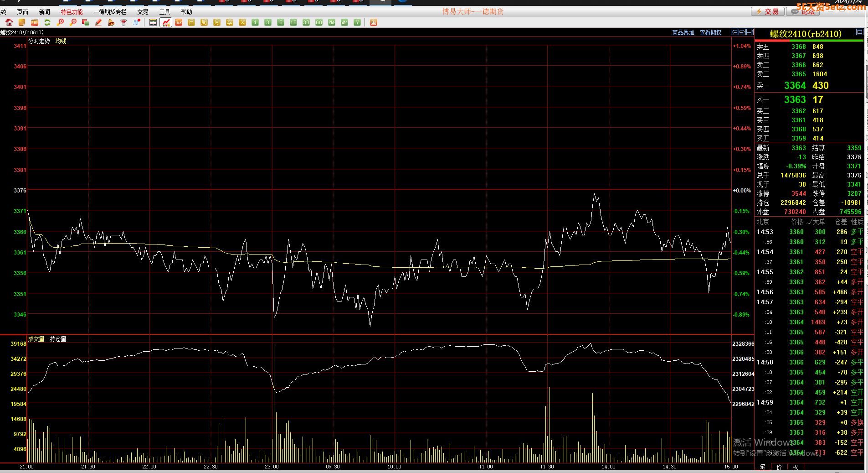Click the F10 info icon
Screen dimensions: 868x473
pyautogui.click(x=35, y=22)
